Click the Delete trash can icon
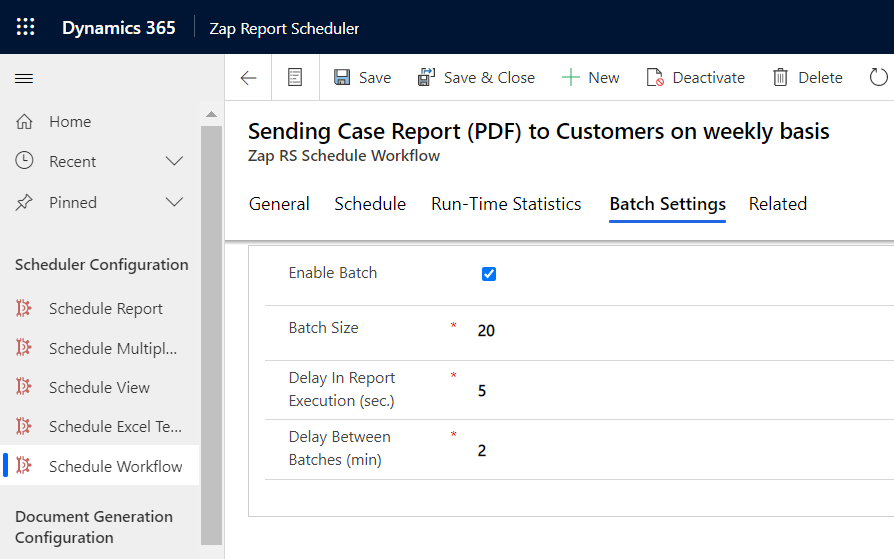Screen dimensions: 894x559 780,77
